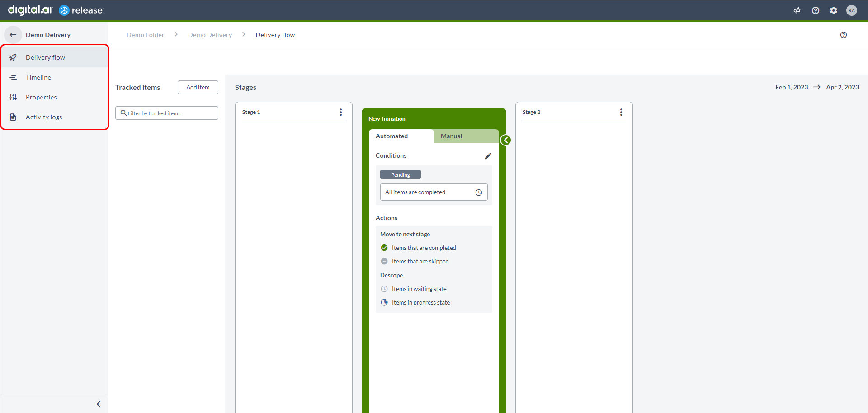Click the Stage 1 title
Viewport: 868px width, 413px height.
click(x=251, y=112)
